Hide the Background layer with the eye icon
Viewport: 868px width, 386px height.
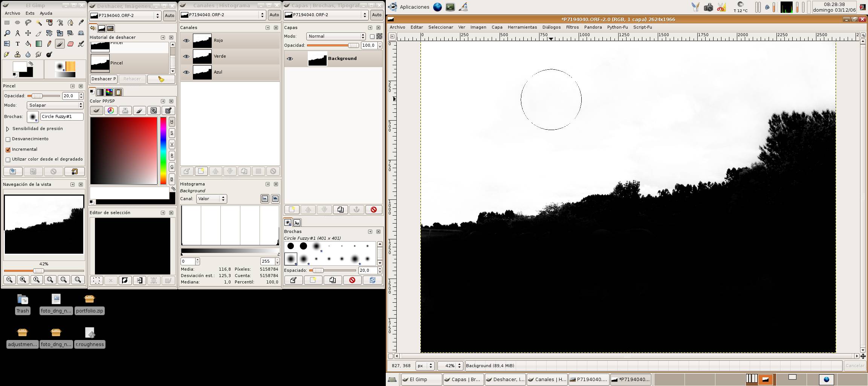click(x=290, y=58)
